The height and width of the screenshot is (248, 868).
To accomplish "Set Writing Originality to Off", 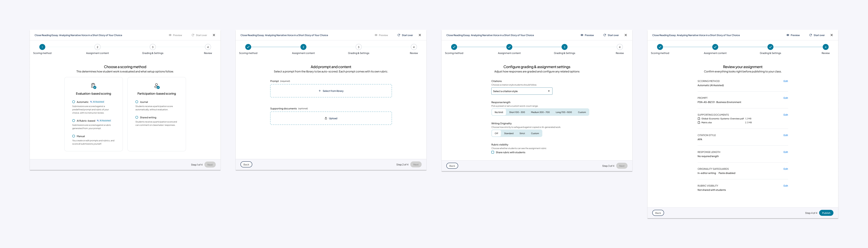I will coord(496,133).
